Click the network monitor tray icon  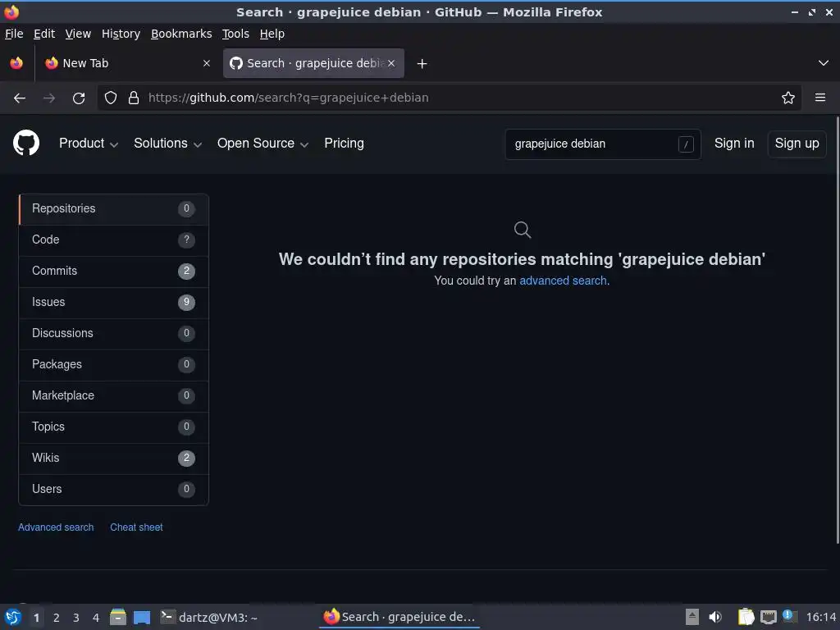[x=768, y=617]
